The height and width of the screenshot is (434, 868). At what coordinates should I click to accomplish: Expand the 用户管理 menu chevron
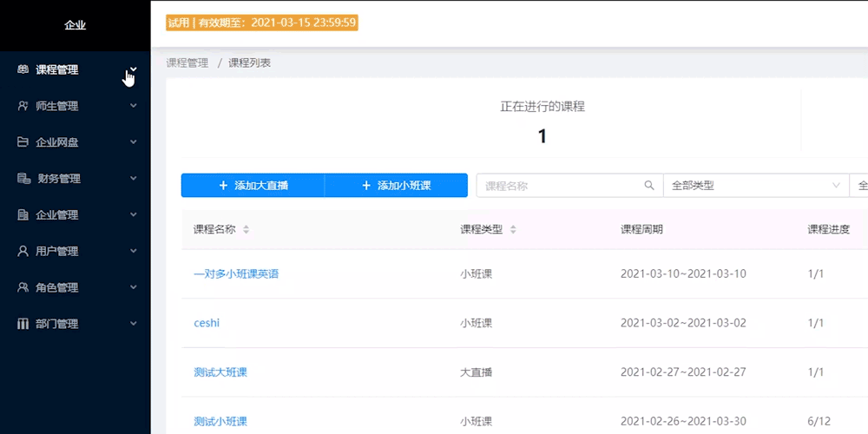pos(134,252)
